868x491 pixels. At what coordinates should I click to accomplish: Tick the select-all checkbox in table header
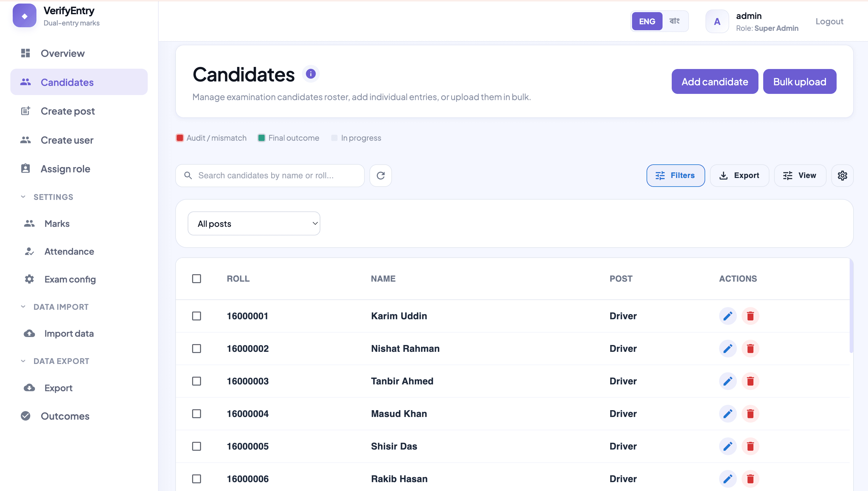point(197,279)
